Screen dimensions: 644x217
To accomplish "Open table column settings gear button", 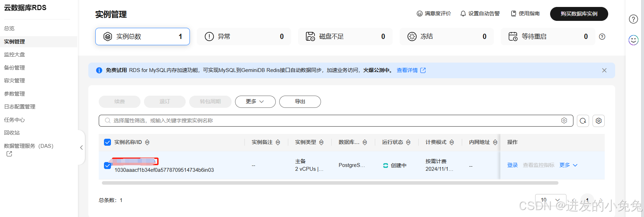I will (x=598, y=121).
